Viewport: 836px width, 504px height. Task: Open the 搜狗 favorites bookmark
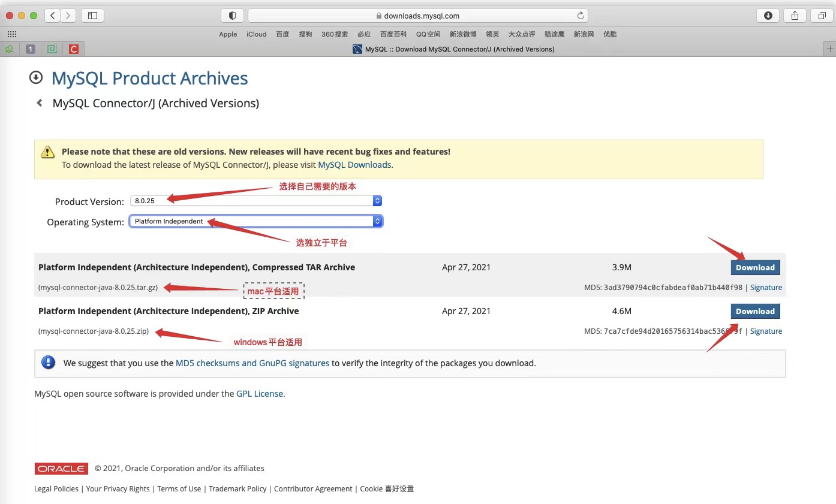pyautogui.click(x=305, y=34)
